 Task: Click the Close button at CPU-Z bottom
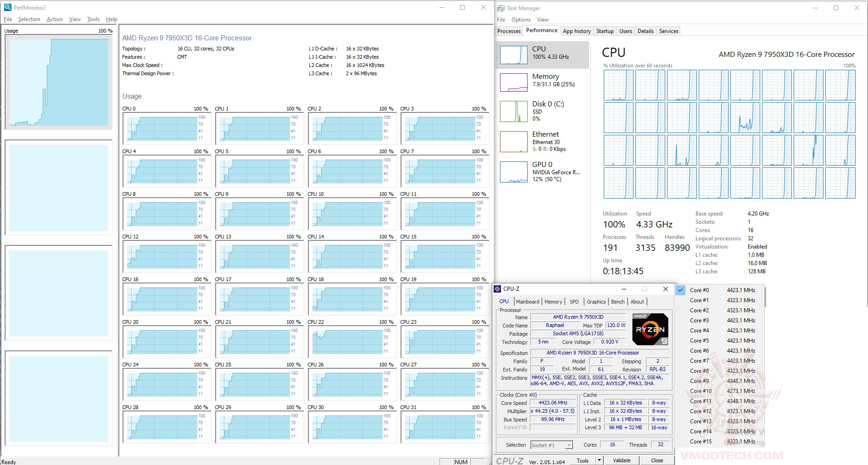tap(657, 460)
